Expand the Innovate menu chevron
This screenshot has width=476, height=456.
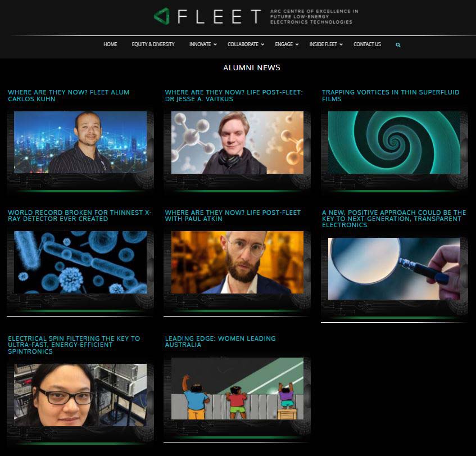click(215, 44)
